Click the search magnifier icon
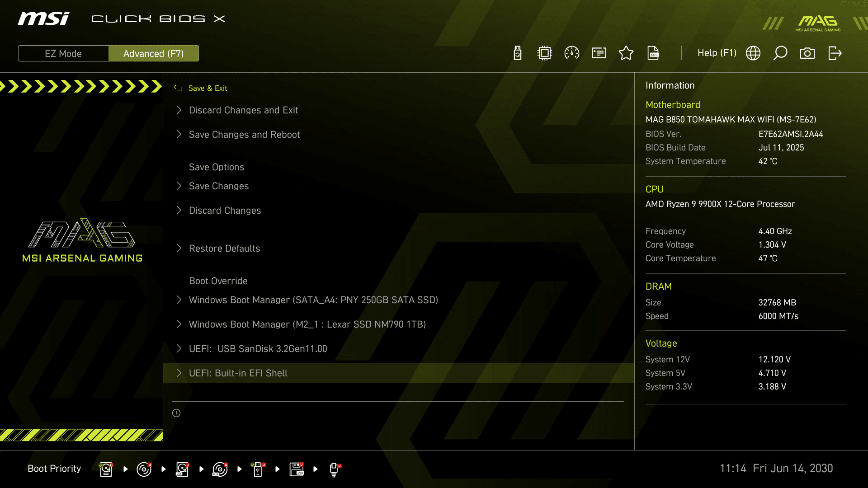Image resolution: width=868 pixels, height=488 pixels. [780, 53]
